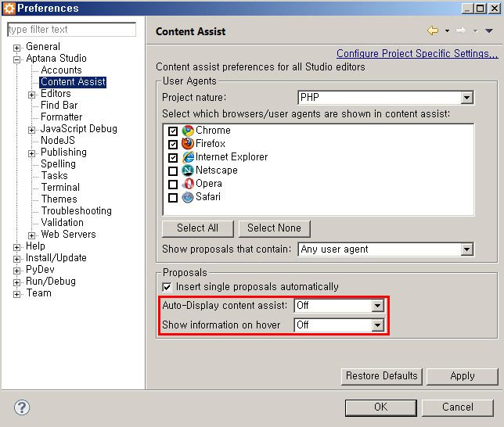Expand the Run/Debug tree node

[16, 282]
